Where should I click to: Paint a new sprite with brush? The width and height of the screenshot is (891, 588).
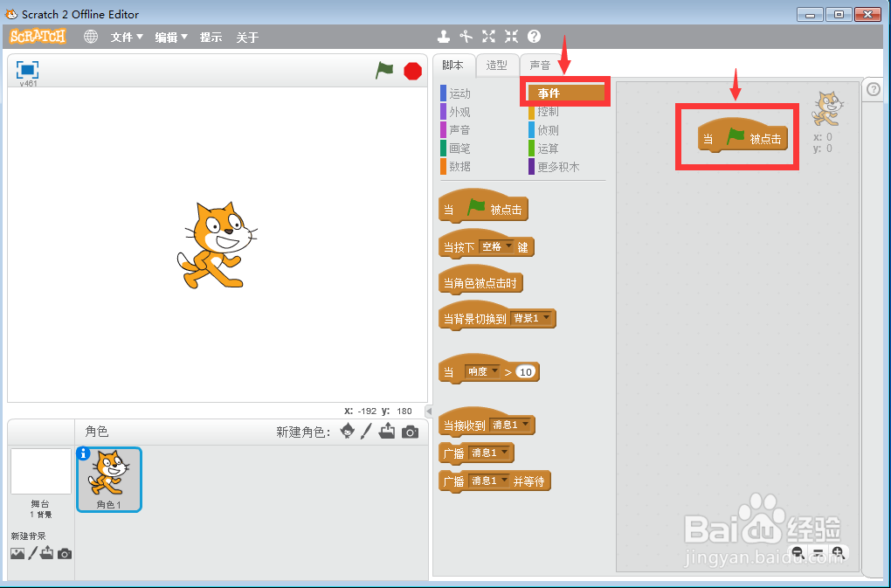pyautogui.click(x=366, y=432)
